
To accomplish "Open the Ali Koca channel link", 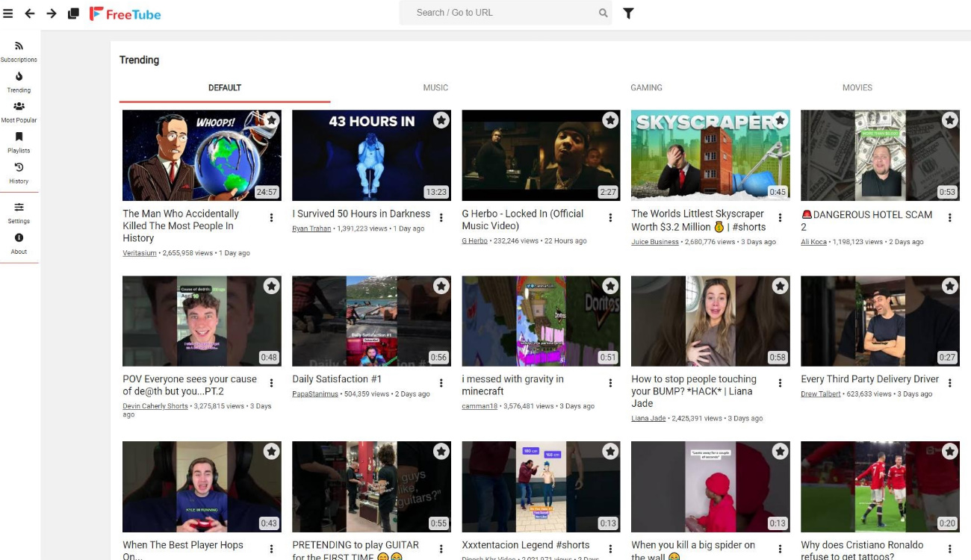I will tap(814, 242).
